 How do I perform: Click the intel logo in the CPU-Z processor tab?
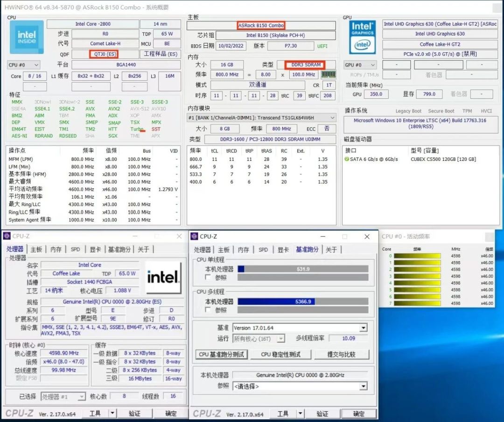pos(163,277)
